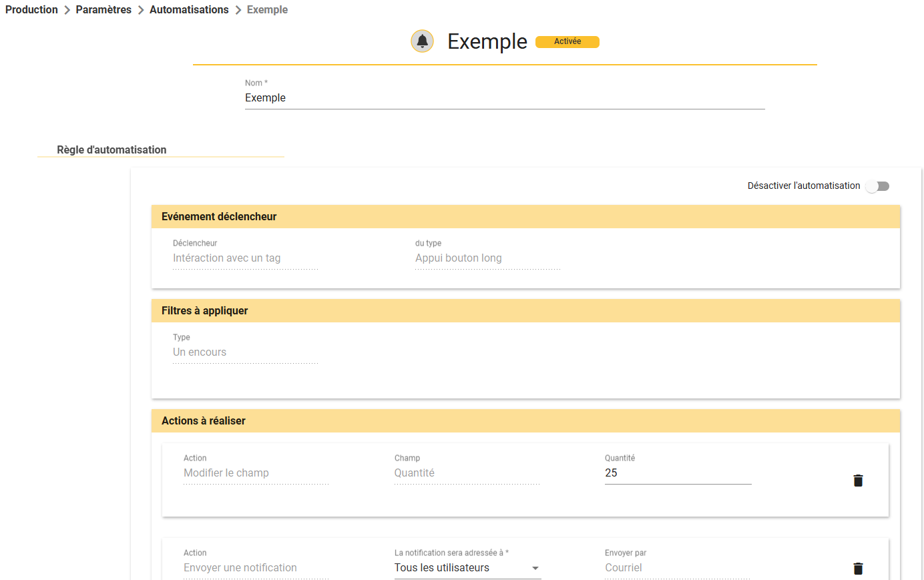924x580 pixels.
Task: Delete the Modifier le champ action
Action: [858, 481]
